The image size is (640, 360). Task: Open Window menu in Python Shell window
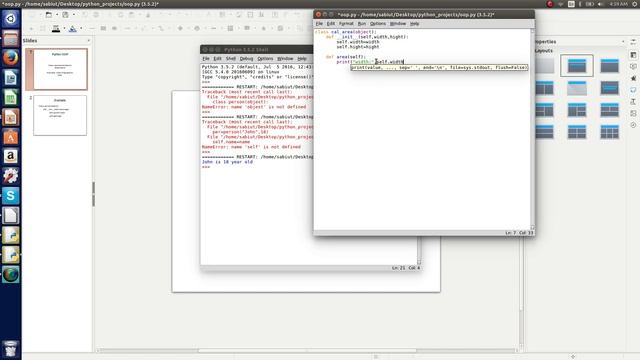(285, 59)
